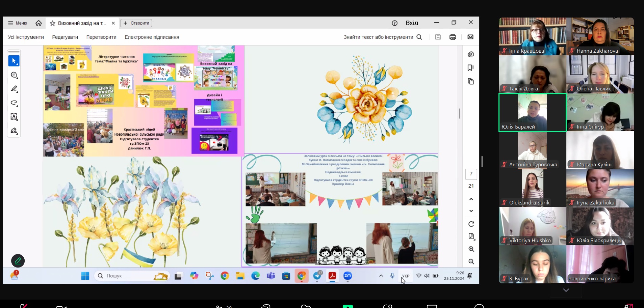Zoom in with the plus magnifier
The image size is (644, 308).
[x=471, y=249]
